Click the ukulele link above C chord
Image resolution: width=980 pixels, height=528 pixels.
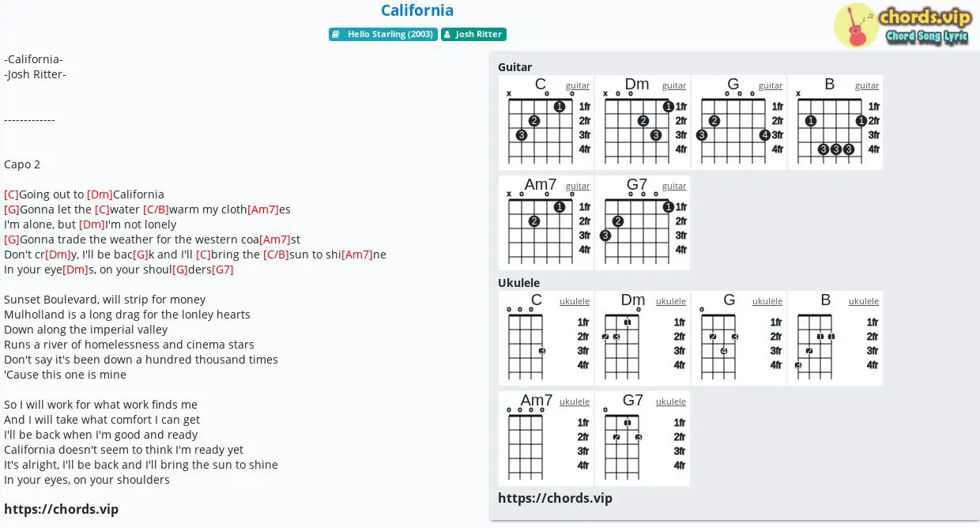click(575, 301)
